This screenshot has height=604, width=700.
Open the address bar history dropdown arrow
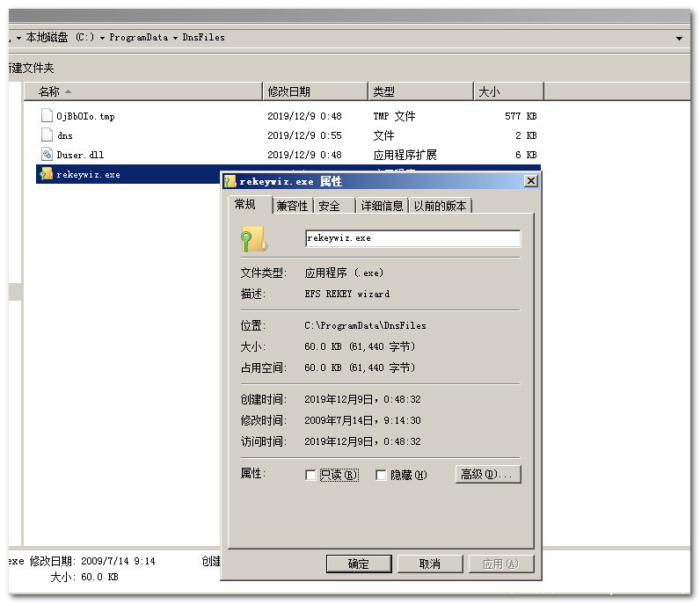pos(679,39)
